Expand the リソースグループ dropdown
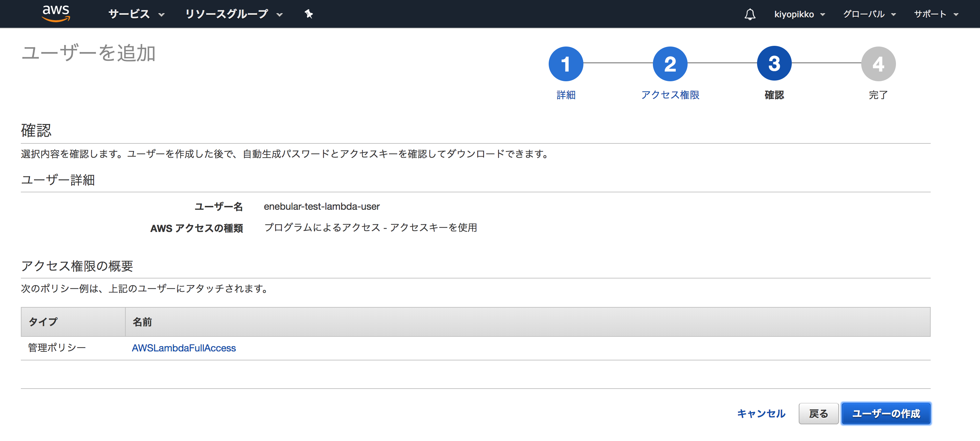This screenshot has height=441, width=980. click(234, 14)
